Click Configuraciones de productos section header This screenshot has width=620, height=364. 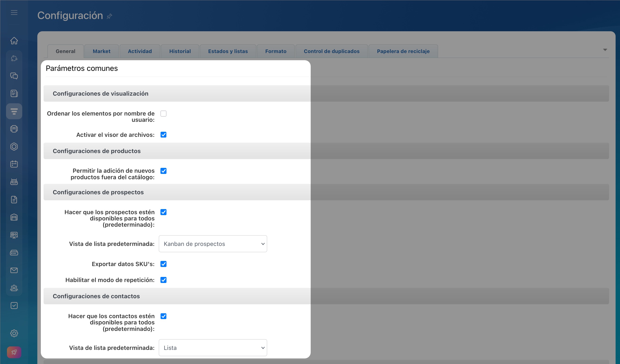(x=97, y=151)
